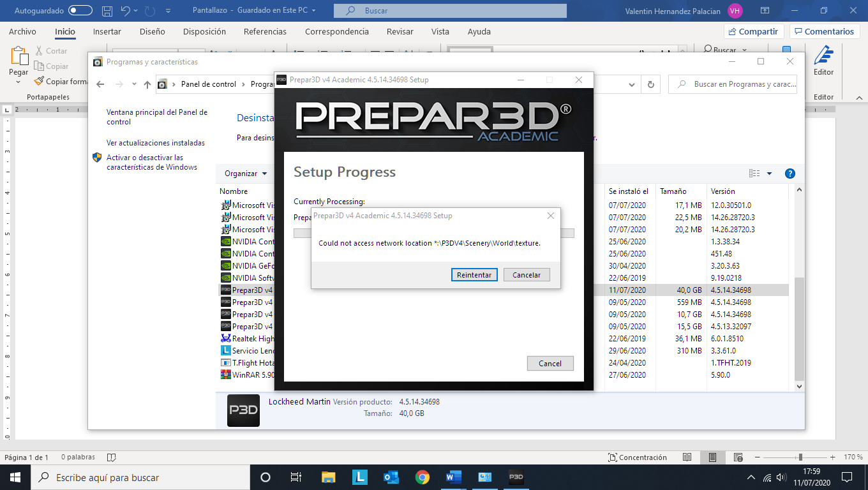Click the blue help icon in Programas window
The image size is (868, 490).
(789, 174)
